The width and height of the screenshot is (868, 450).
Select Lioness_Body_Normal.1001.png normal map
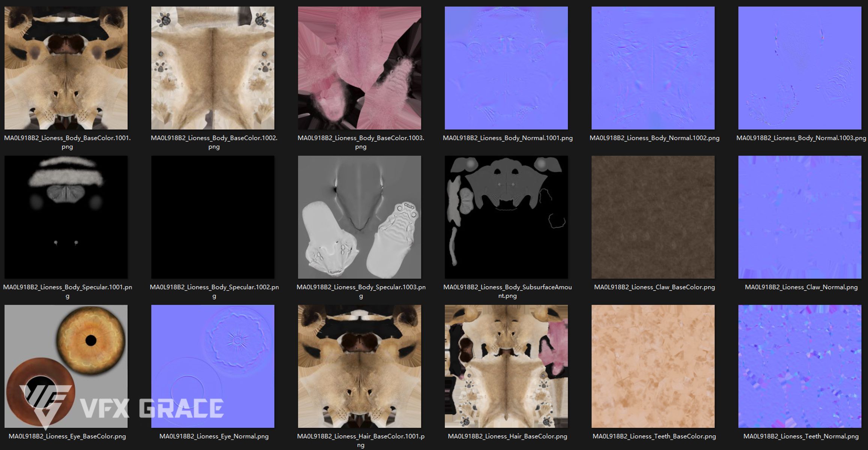click(506, 68)
